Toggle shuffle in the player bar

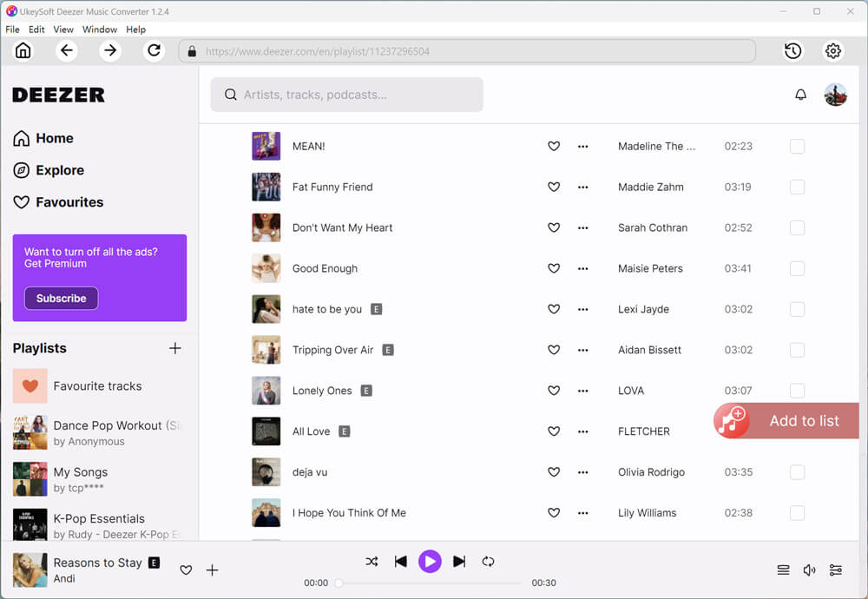point(372,562)
